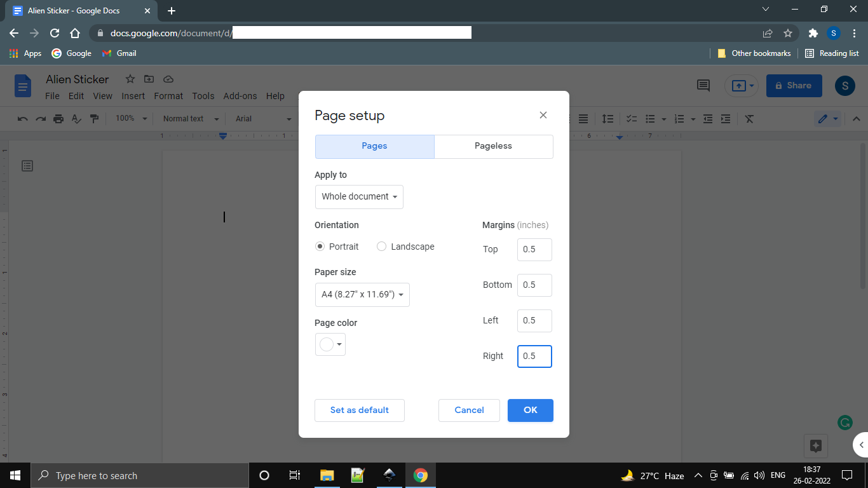
Task: Select the Portrait radio button
Action: 320,247
